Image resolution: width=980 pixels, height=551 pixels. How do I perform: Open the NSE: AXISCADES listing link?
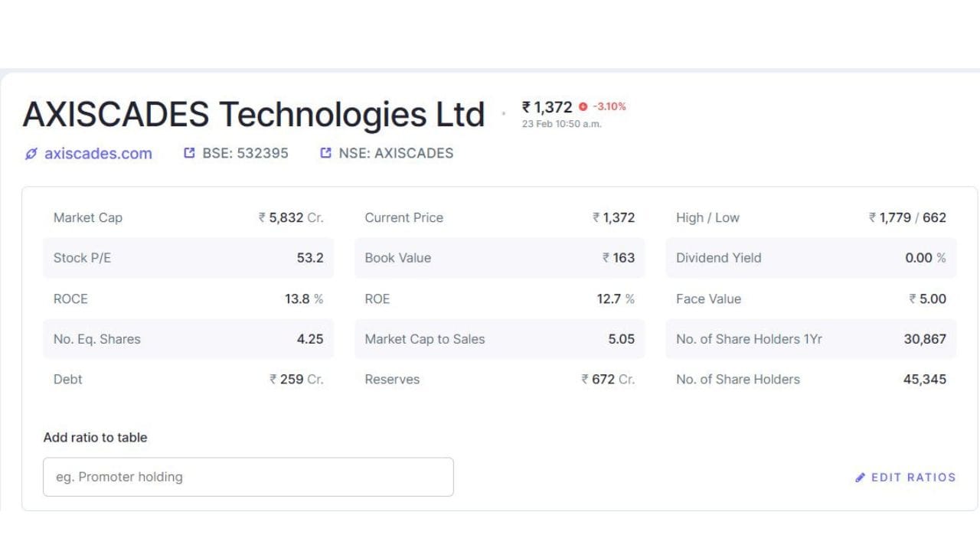[x=396, y=153]
